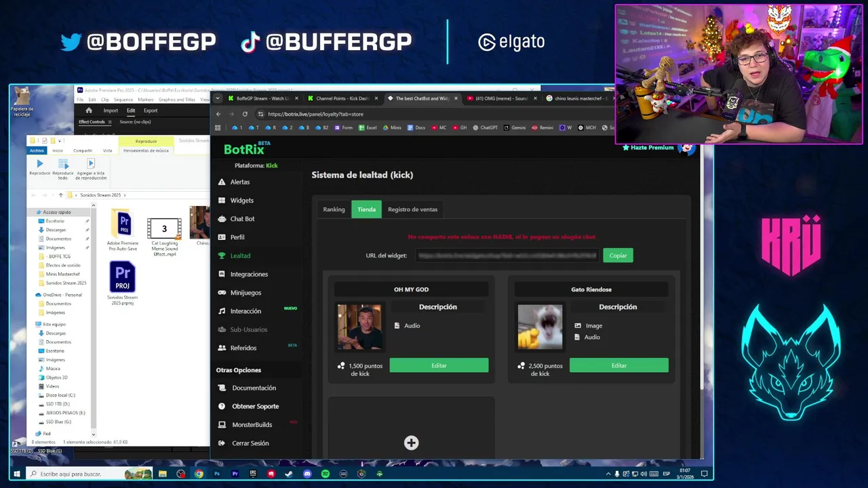The height and width of the screenshot is (488, 868).
Task: Open the Archivo tab in Explorer
Action: click(x=37, y=150)
